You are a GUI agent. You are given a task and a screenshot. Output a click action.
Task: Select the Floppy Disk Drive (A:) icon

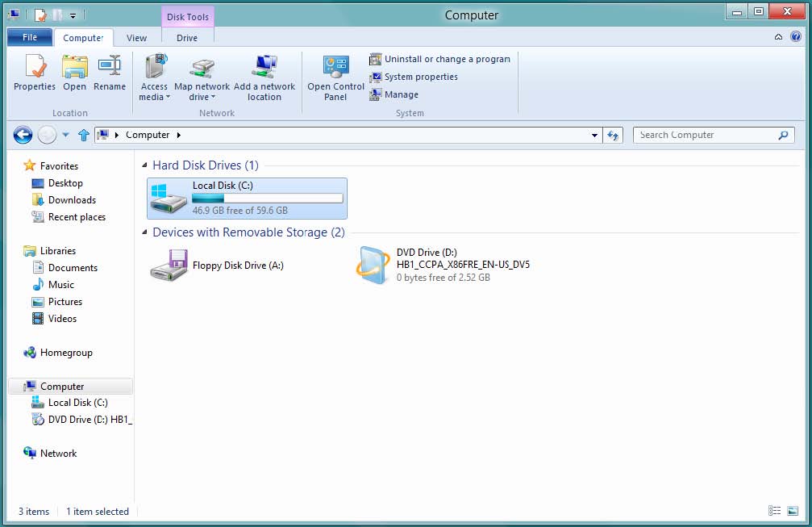tap(169, 265)
